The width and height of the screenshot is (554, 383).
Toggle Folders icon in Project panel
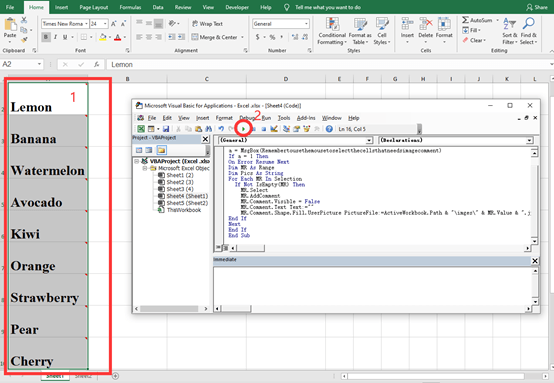pyautogui.click(x=161, y=150)
